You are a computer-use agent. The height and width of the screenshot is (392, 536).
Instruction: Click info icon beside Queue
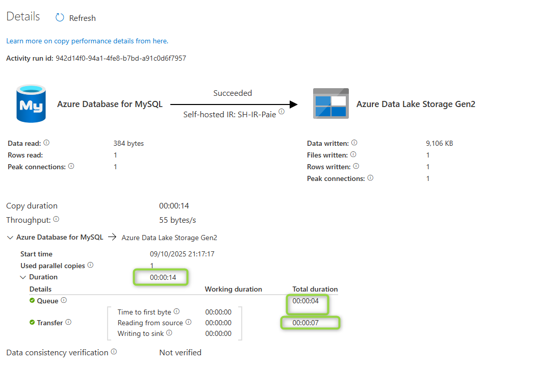click(x=64, y=300)
